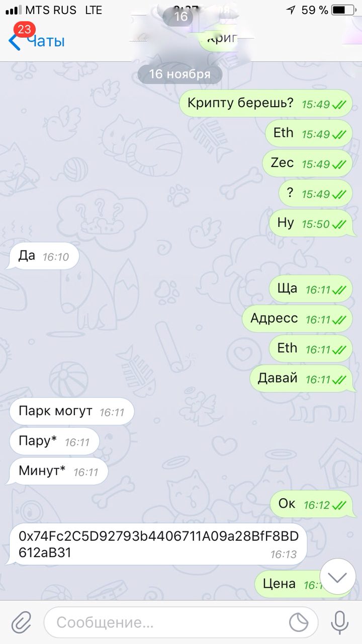Tap the double checkmark on Крипту берешь? message
362x644 pixels.
(340, 105)
